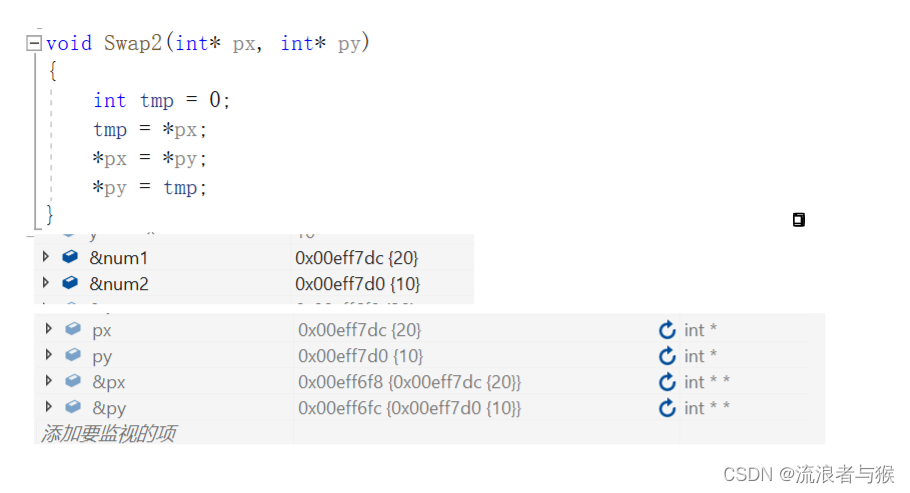Click the copy icon right of code
The image size is (910, 493).
(799, 219)
